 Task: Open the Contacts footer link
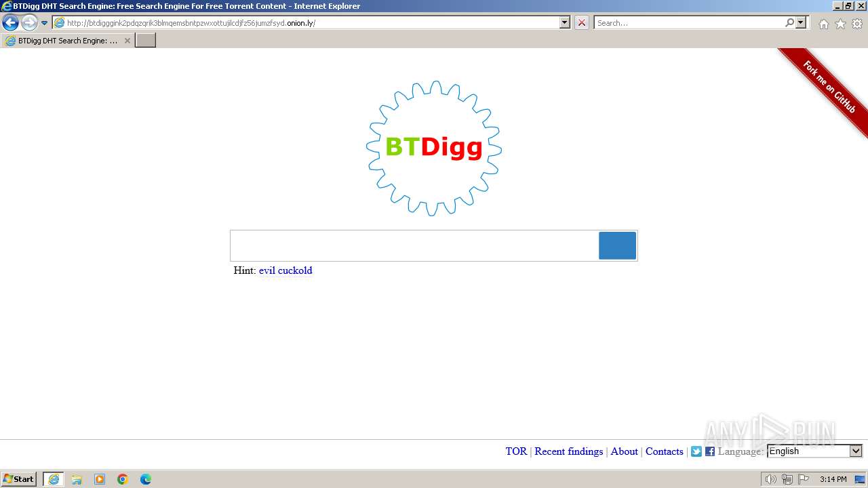(665, 451)
